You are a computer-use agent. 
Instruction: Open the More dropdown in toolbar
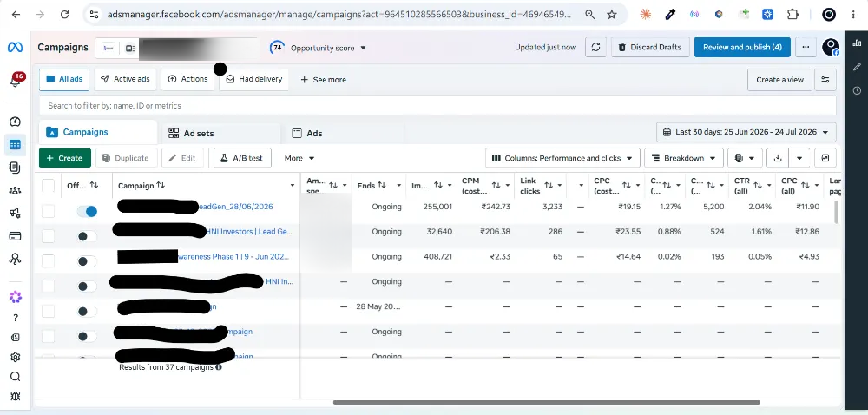click(x=299, y=158)
